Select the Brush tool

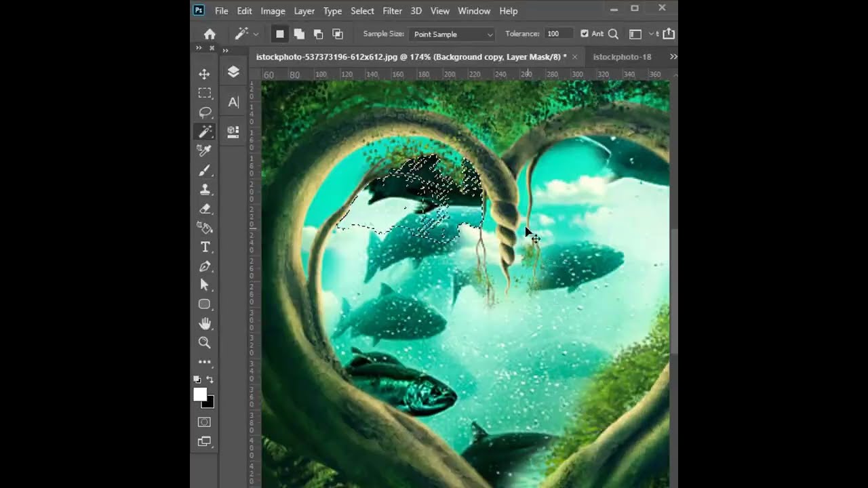click(x=204, y=170)
